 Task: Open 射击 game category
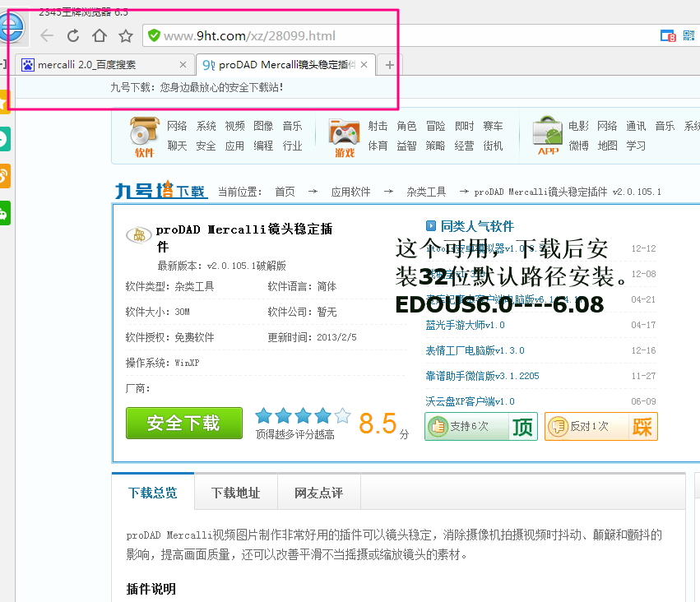[378, 127]
